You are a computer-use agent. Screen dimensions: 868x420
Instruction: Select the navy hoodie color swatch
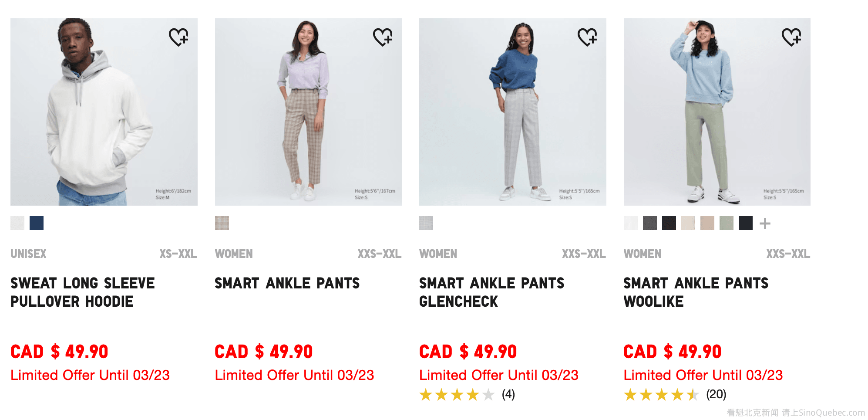pos(37,223)
